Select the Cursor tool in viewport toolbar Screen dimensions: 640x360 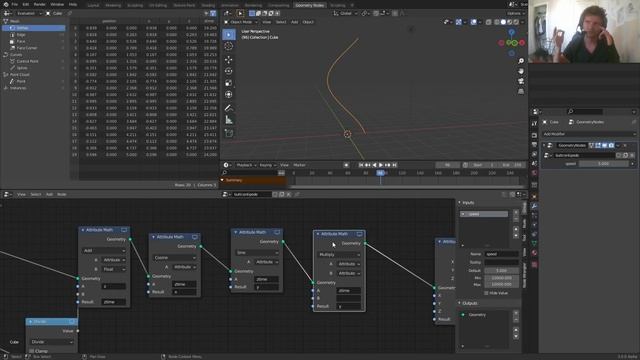(229, 47)
